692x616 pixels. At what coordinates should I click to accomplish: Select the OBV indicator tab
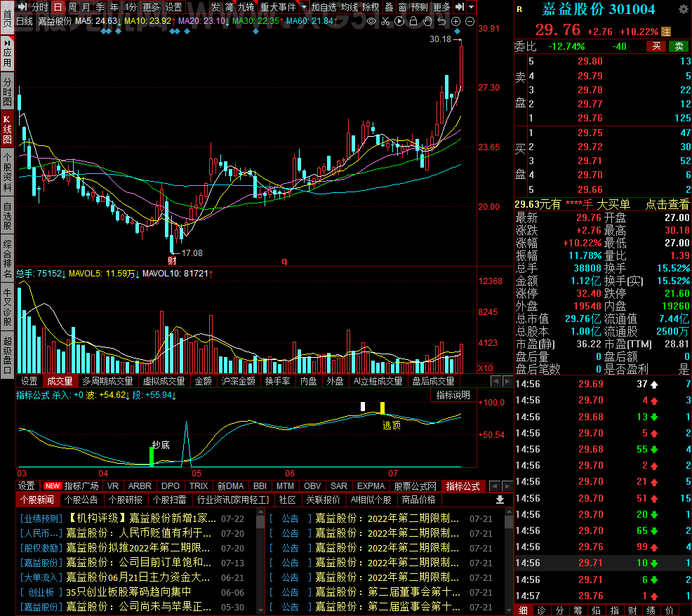click(312, 486)
